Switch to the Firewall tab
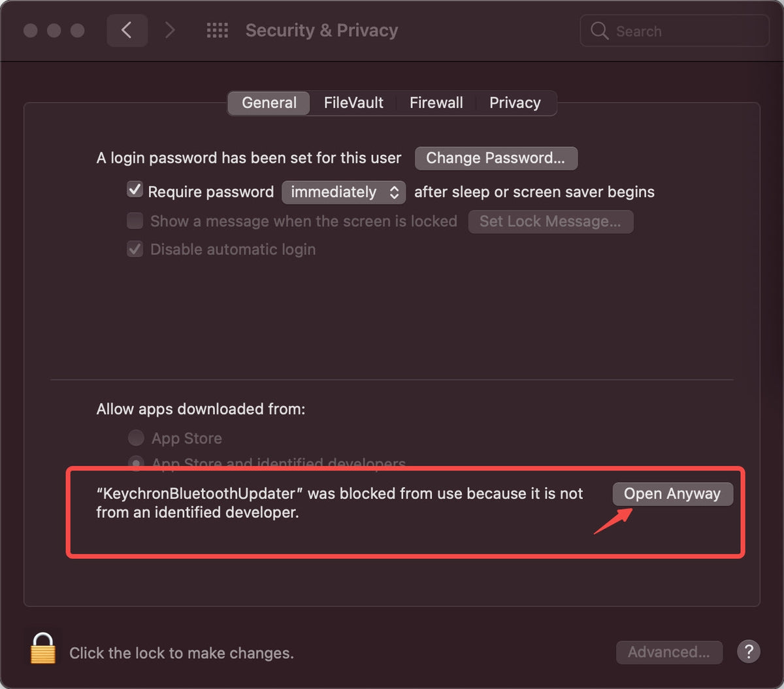The width and height of the screenshot is (784, 689). pyautogui.click(x=436, y=103)
